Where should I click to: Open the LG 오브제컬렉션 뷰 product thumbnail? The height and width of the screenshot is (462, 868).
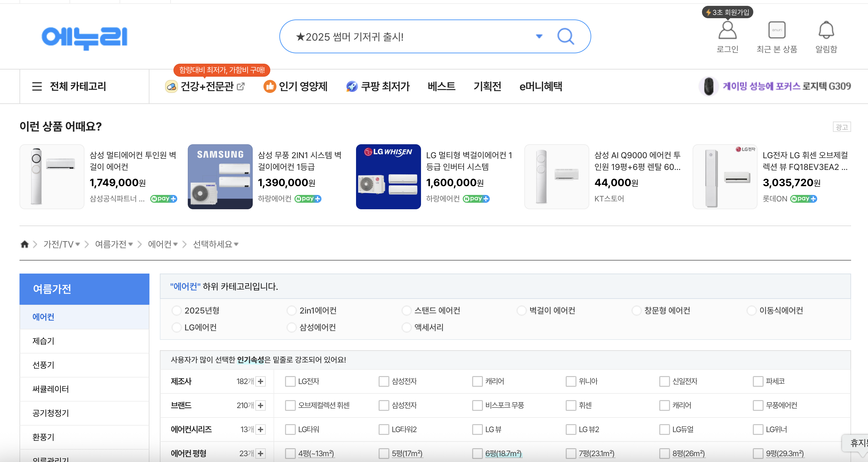coord(725,176)
